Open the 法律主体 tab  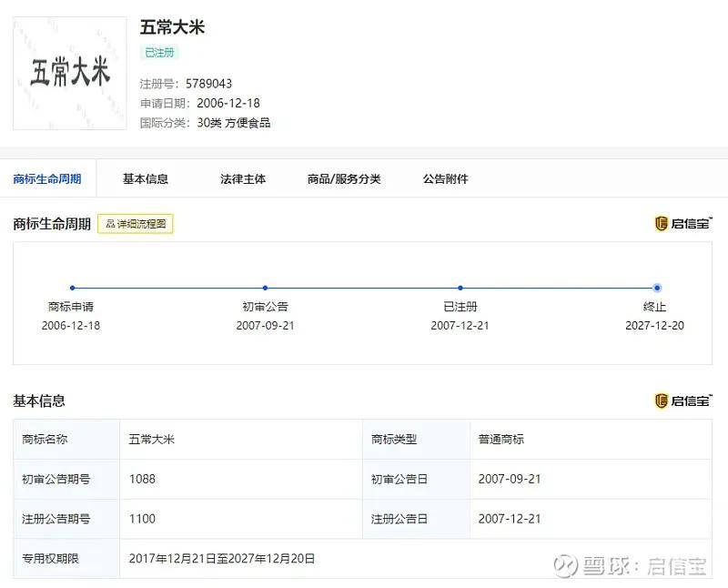coord(243,179)
